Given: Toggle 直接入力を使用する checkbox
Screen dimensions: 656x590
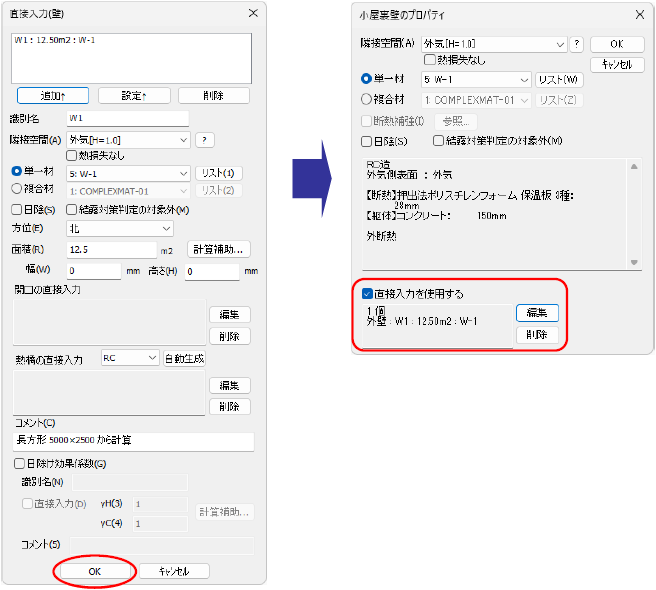Looking at the screenshot, I should point(367,294).
